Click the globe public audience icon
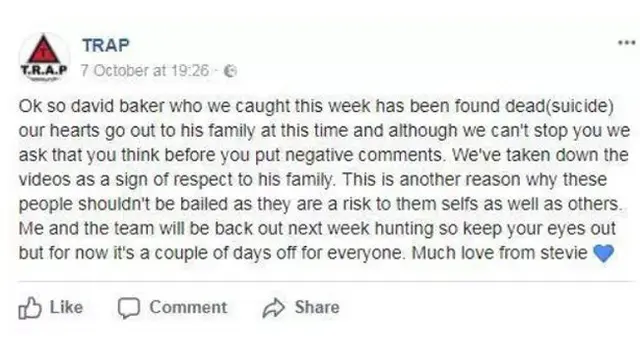Viewport: 640px width, 360px height. (231, 71)
